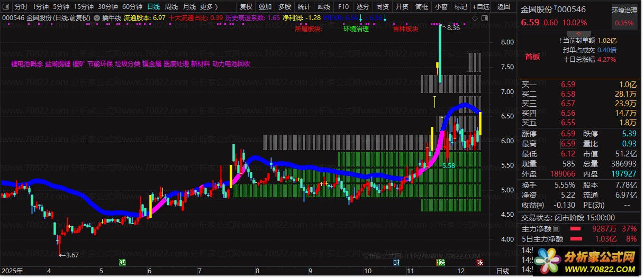644x278 pixels.
Task: Select the 1分钟 period tab
Action: click(40, 7)
